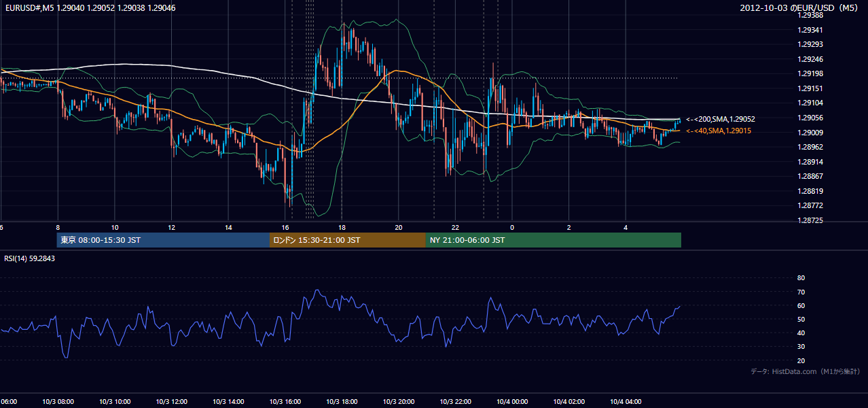Image resolution: width=868 pixels, height=408 pixels.
Task: Click price axis label 1.28772
Action: point(812,205)
